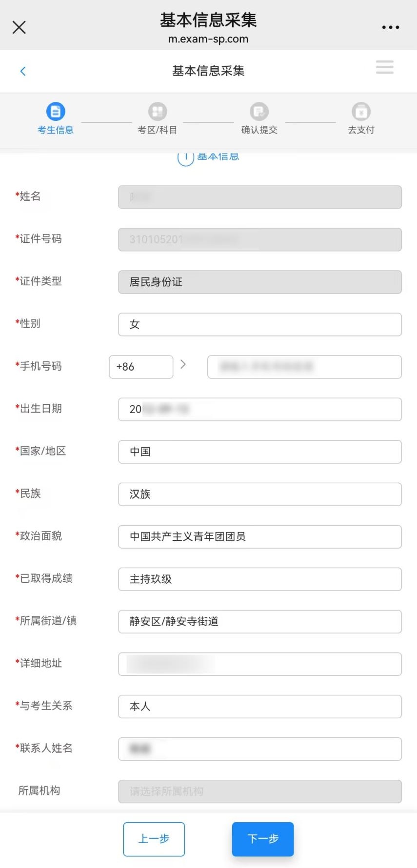The height and width of the screenshot is (868, 417).
Task: Tap the 确认提交 step icon
Action: pos(259,112)
